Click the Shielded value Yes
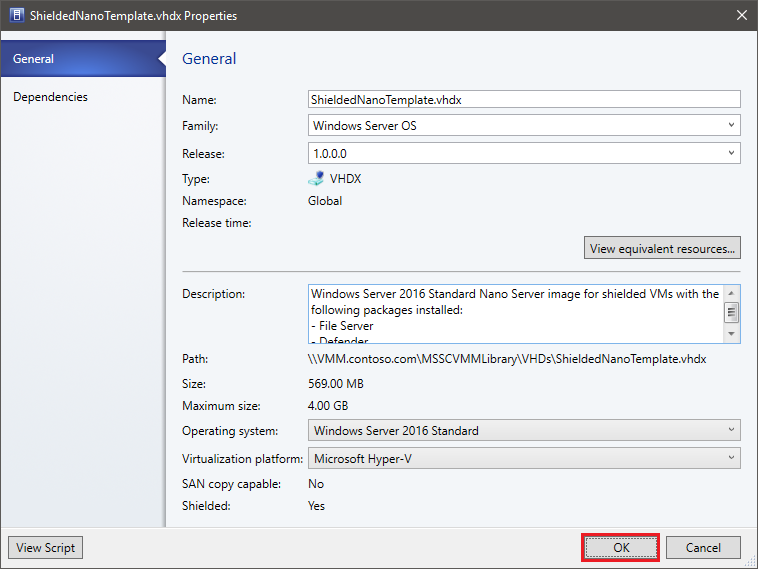Screen dimensions: 758x569 [x=317, y=506]
